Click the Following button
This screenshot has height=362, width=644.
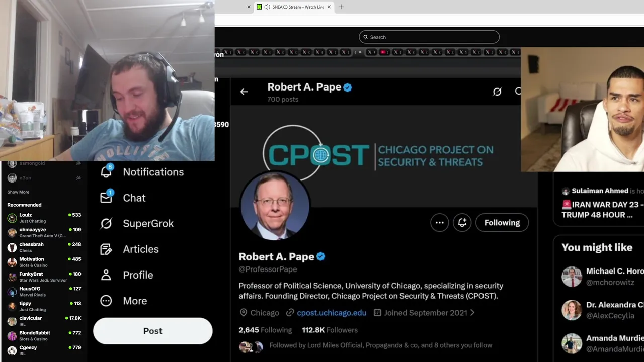502,223
